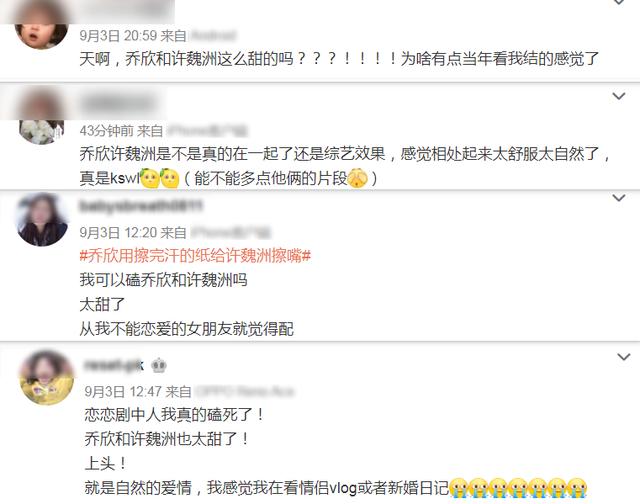Click crown member badge beside username
Image resolution: width=640 pixels, height=504 pixels.
tap(159, 366)
